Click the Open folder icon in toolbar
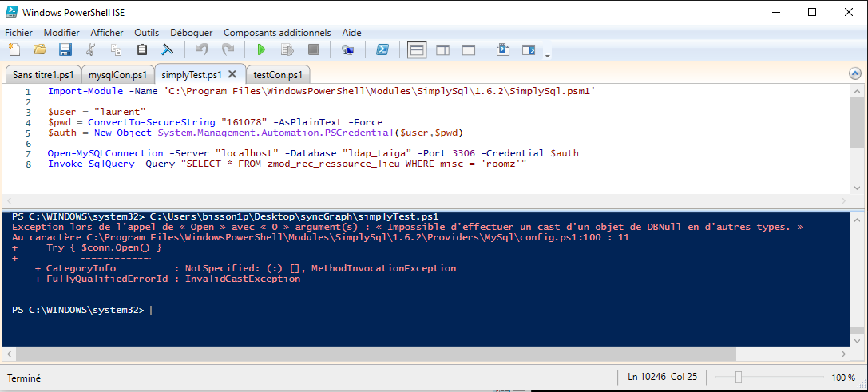Image resolution: width=868 pixels, height=392 pixels. click(39, 50)
